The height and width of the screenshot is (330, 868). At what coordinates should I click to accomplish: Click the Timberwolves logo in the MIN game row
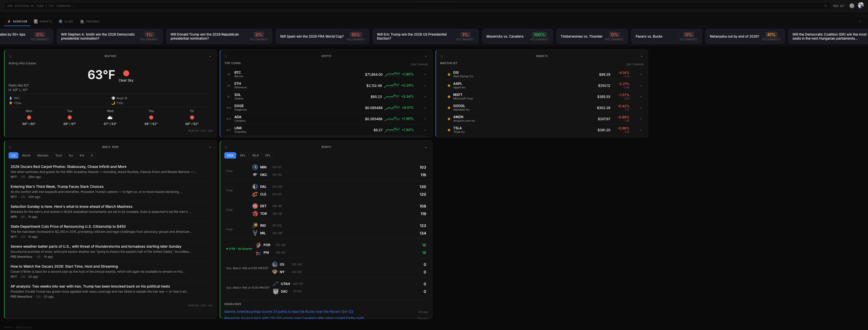[255, 167]
